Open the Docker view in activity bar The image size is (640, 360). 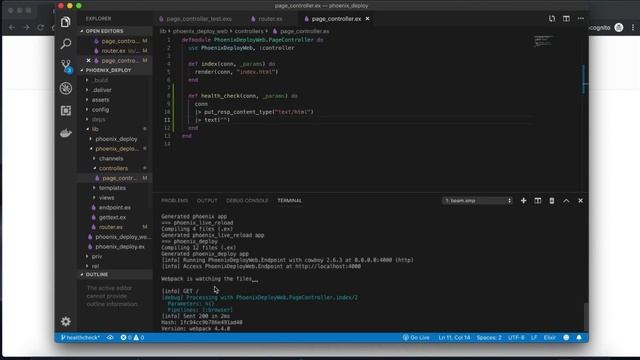click(65, 133)
